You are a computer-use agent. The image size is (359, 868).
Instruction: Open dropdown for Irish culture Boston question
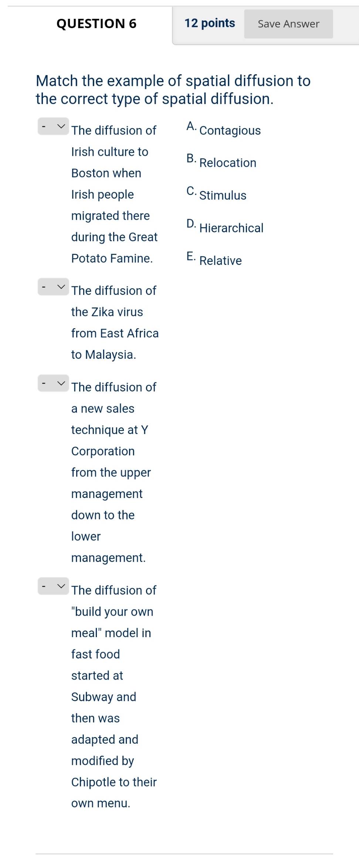pyautogui.click(x=53, y=127)
